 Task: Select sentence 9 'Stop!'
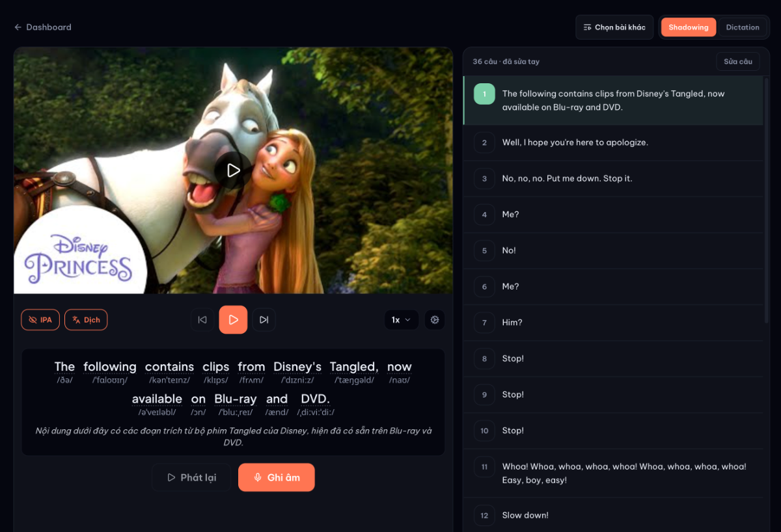[613, 395]
